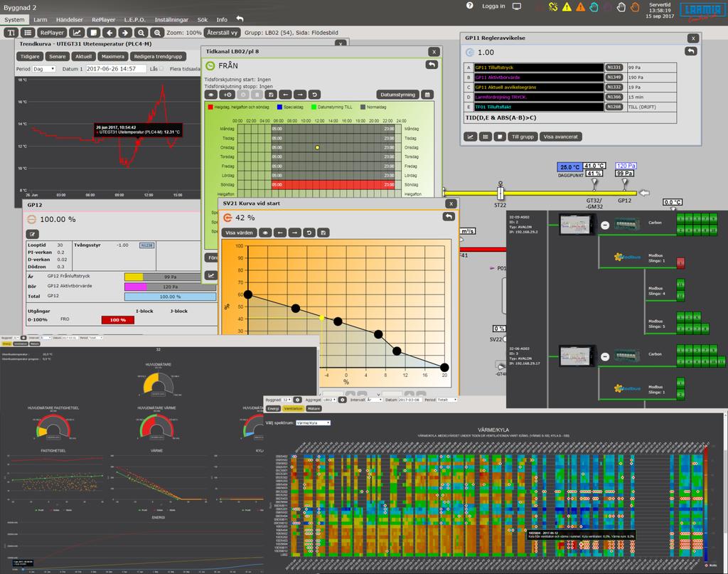The height and width of the screenshot is (574, 728).
Task: Click the cyan hand status icon
Action: coord(594,7)
